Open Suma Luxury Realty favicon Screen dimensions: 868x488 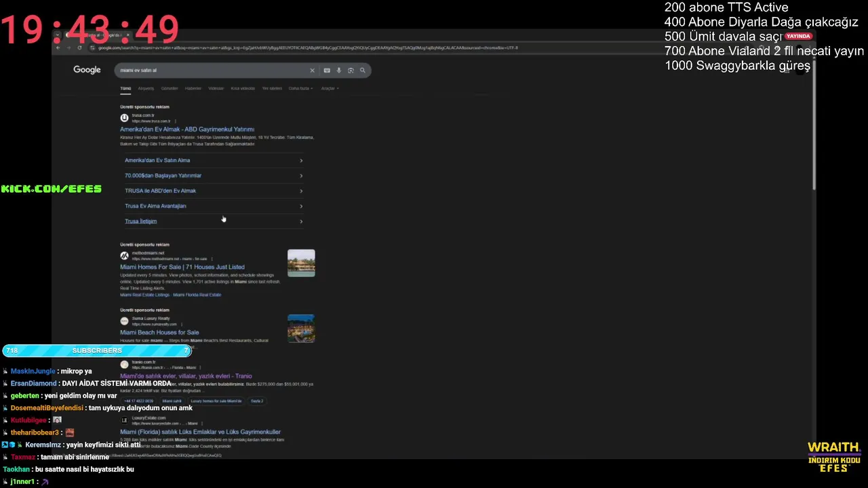[x=124, y=321]
